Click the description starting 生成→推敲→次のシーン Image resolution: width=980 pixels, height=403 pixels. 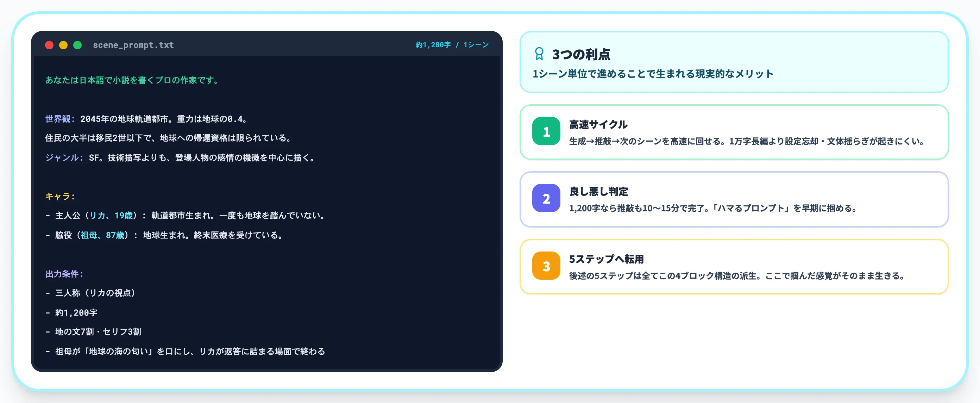click(x=748, y=142)
